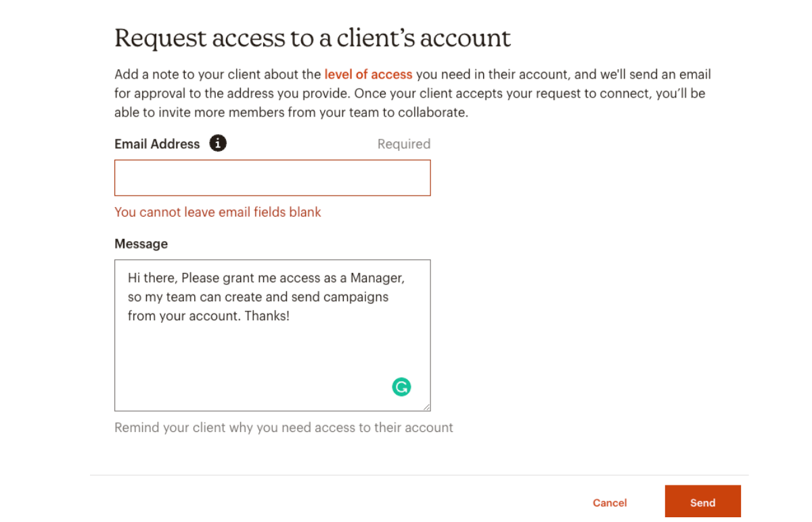Viewport: 812px width, 522px height.
Task: Open the level of access link
Action: point(368,74)
